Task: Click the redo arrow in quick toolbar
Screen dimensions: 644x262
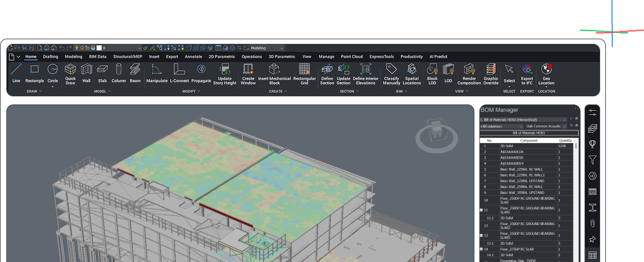Action: click(69, 48)
